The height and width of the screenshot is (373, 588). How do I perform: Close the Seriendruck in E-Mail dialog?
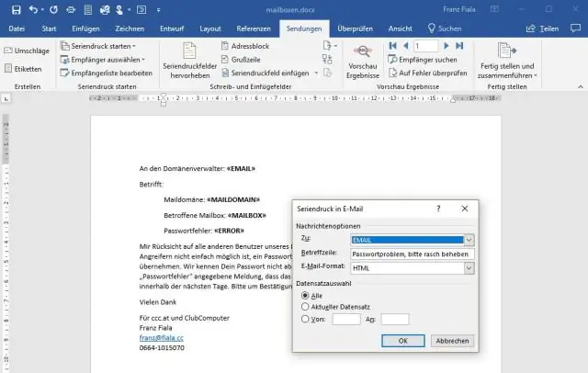[465, 209]
